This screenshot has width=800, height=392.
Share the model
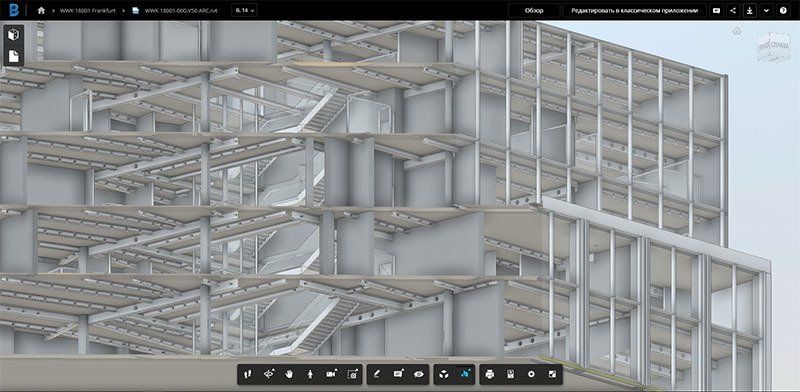(733, 10)
